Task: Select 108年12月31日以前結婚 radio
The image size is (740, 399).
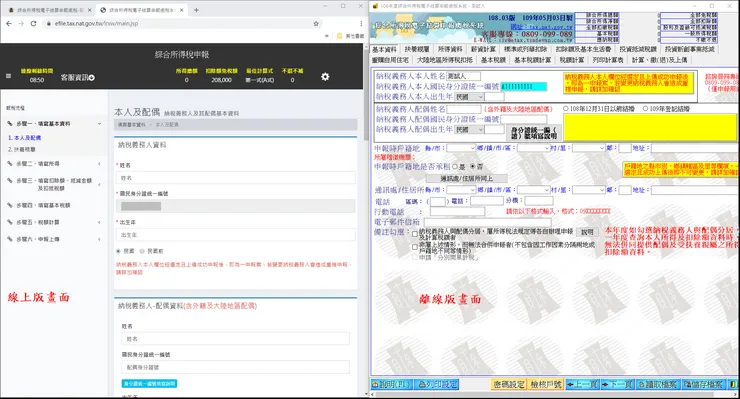Action: point(566,109)
